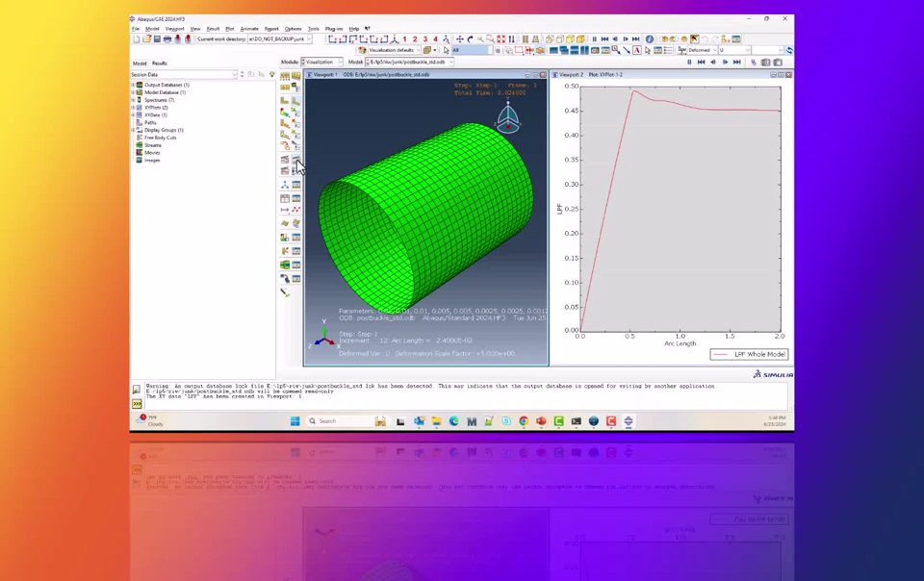Toggle the shaded render style icon
The width and height of the screenshot is (924, 581).
[581, 38]
